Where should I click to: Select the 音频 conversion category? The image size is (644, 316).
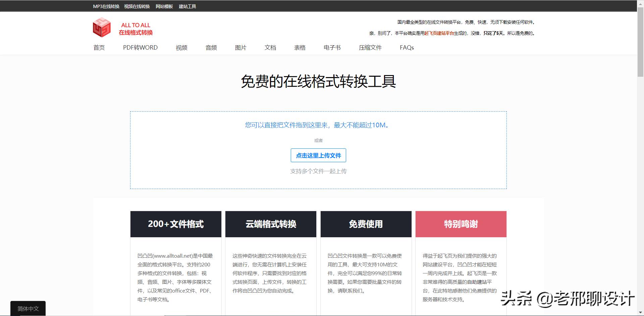tap(211, 48)
